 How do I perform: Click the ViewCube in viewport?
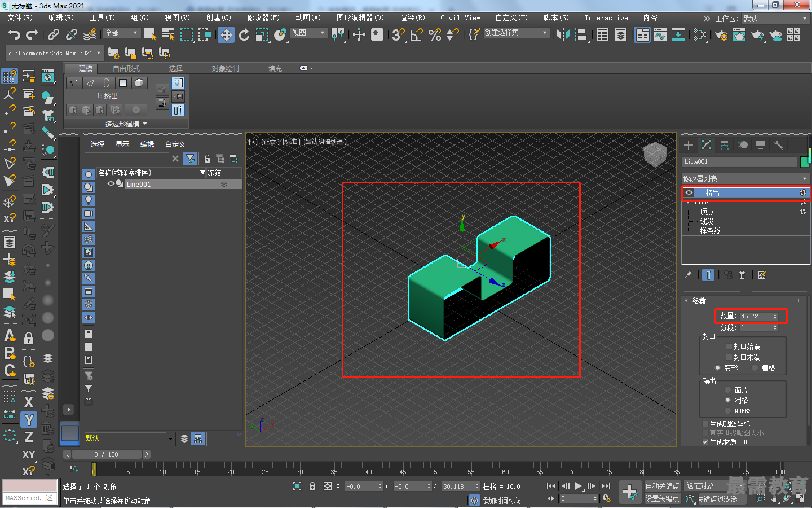click(655, 154)
